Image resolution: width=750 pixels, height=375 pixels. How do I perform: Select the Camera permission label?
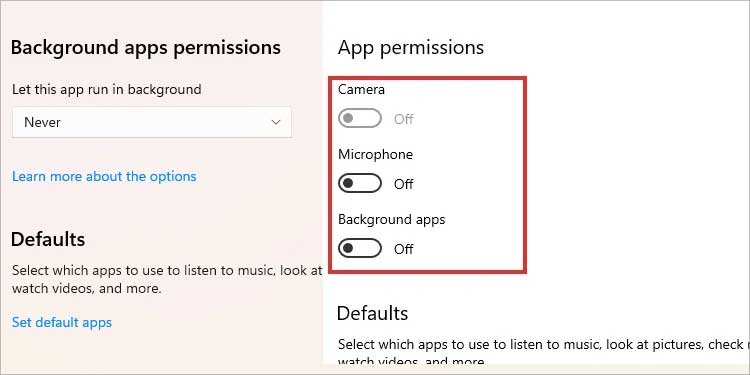point(361,89)
